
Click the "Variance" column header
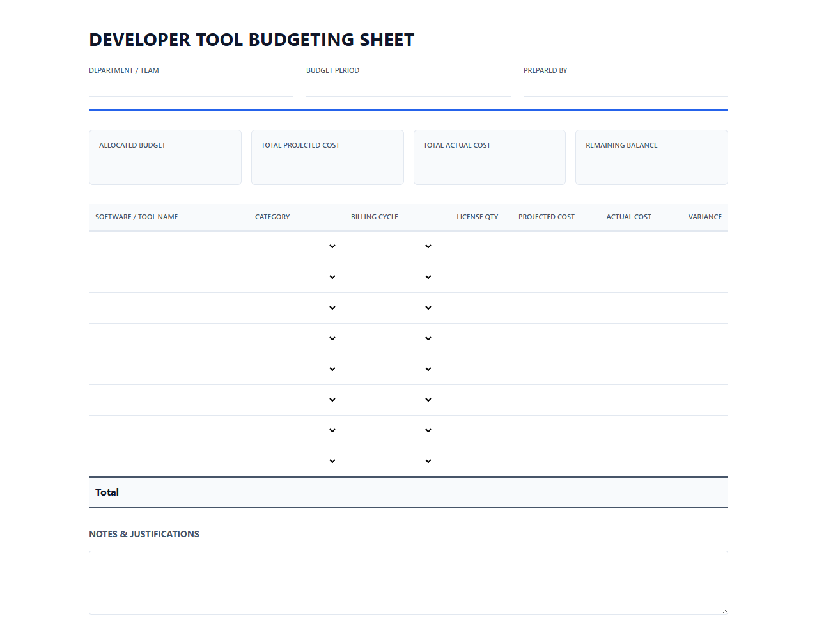pyautogui.click(x=705, y=217)
